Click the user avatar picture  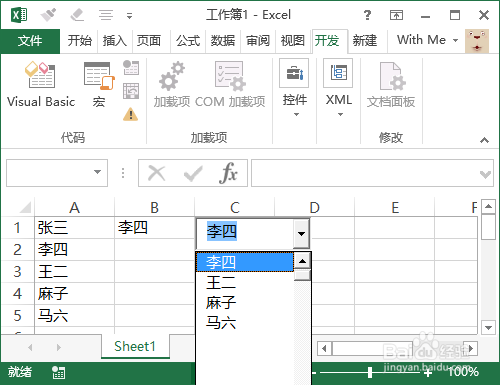[x=477, y=41]
